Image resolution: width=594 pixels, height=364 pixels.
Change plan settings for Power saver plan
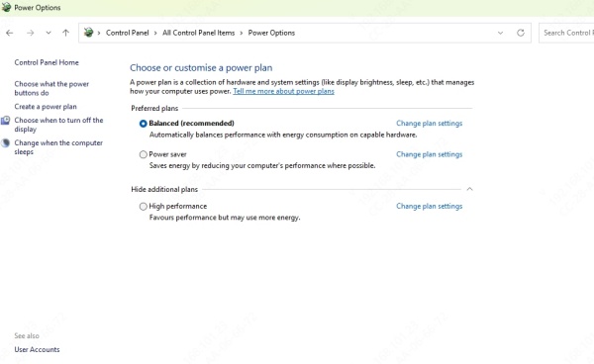point(430,154)
